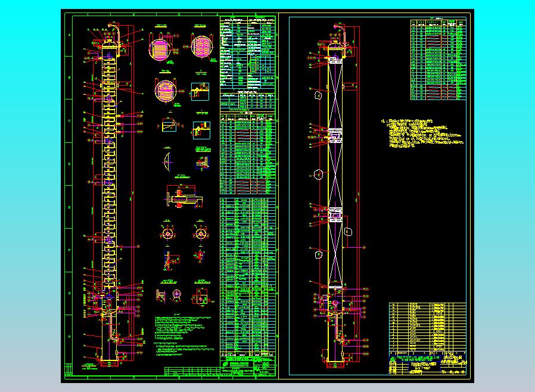Click the yellow notes text block
The width and height of the screenshot is (535, 392).
(x=422, y=133)
